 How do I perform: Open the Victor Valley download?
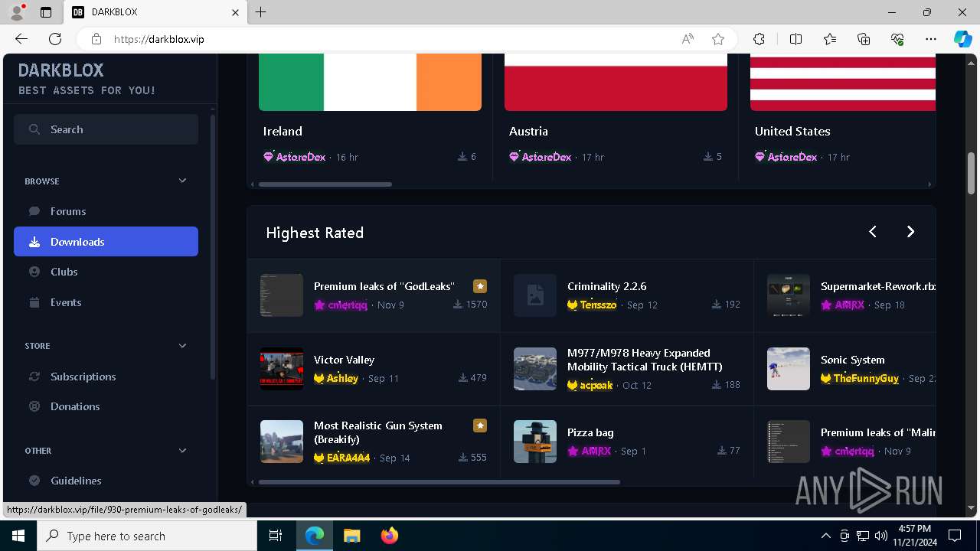point(344,360)
